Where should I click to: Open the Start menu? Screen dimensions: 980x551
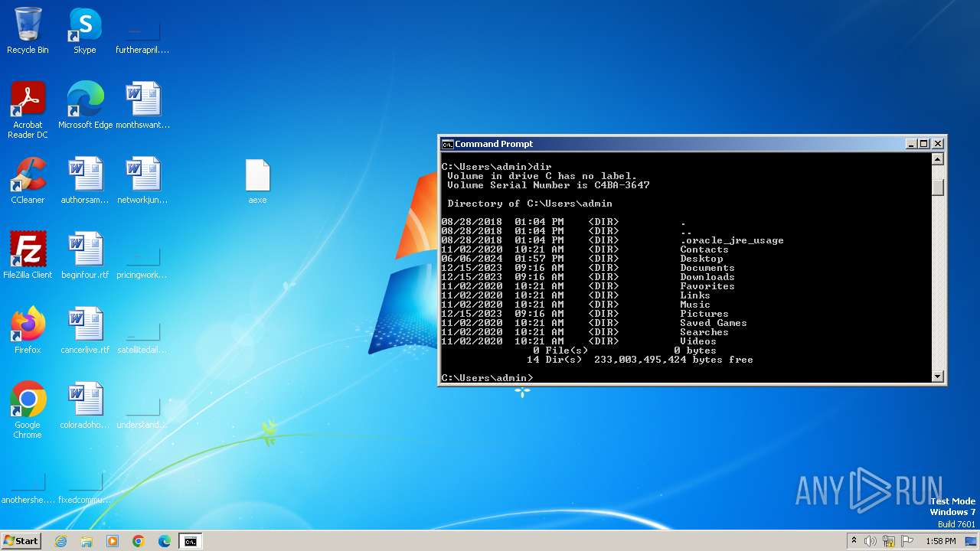(x=21, y=541)
